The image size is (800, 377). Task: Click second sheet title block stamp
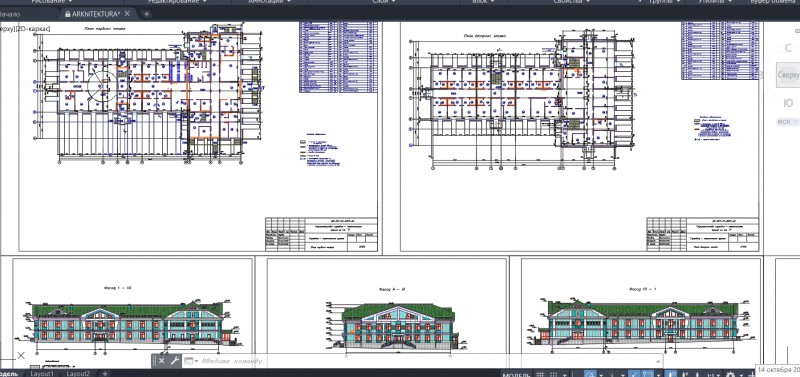[703, 234]
